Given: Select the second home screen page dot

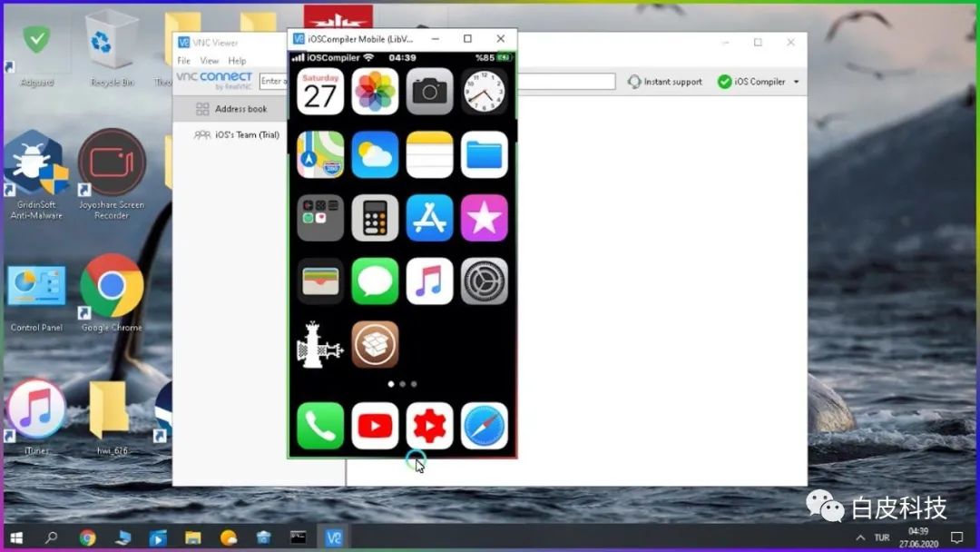Looking at the screenshot, I should [x=402, y=384].
